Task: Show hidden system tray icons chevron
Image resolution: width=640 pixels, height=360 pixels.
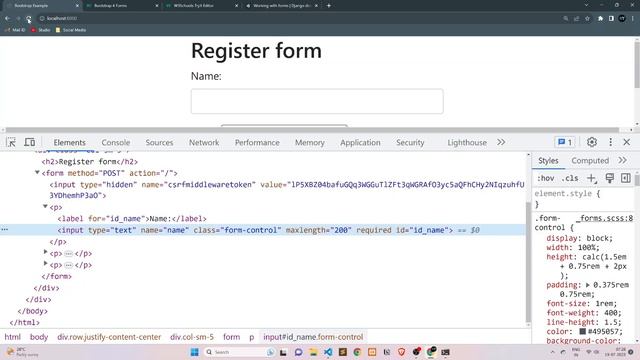Action: 552,352
